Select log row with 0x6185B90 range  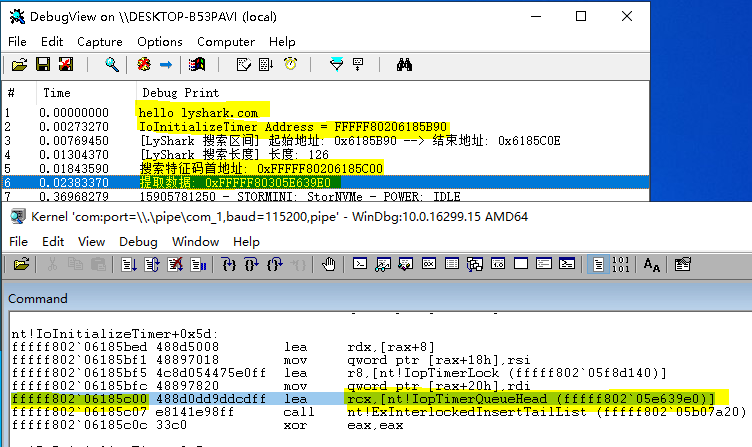coord(326,141)
